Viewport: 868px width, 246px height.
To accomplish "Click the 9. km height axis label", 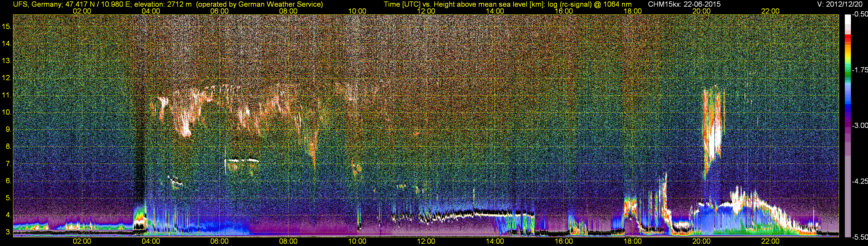I will click(x=8, y=129).
